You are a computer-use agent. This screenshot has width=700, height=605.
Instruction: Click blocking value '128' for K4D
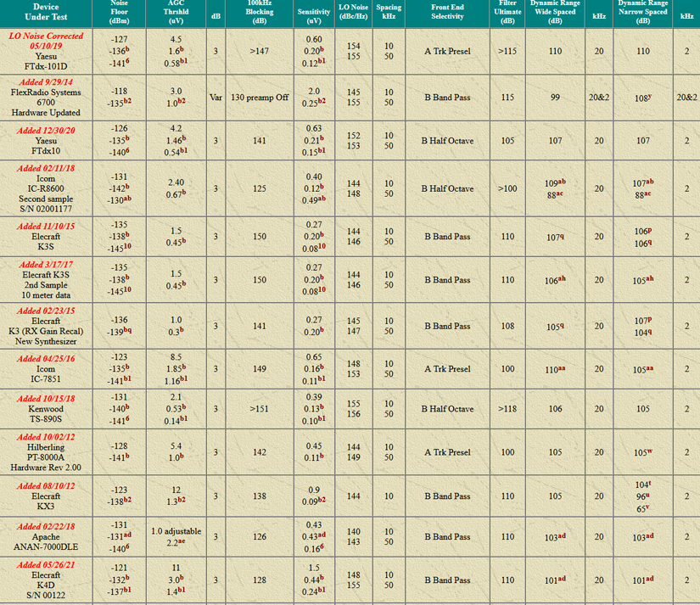[260, 580]
